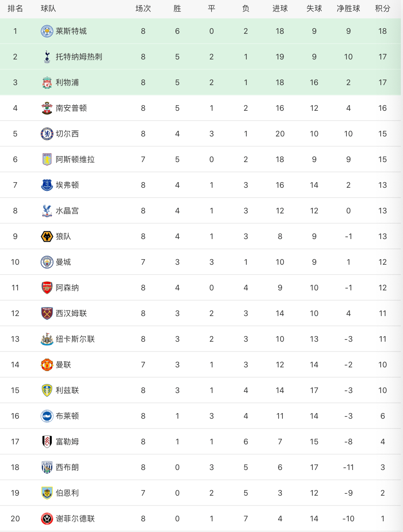The width and height of the screenshot is (403, 532).
Task: Click the Sheffield United (谢菲尔德联) badge icon
Action: (x=47, y=519)
